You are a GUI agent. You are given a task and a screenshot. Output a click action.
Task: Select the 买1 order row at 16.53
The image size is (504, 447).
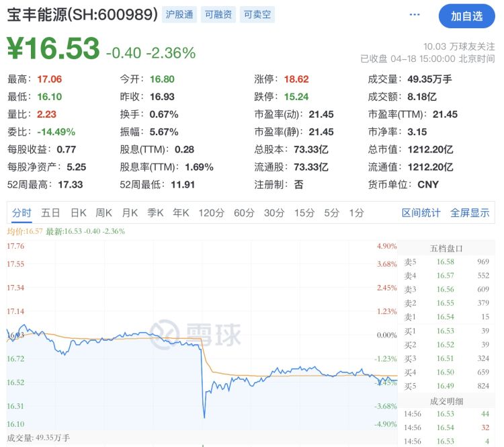click(446, 331)
